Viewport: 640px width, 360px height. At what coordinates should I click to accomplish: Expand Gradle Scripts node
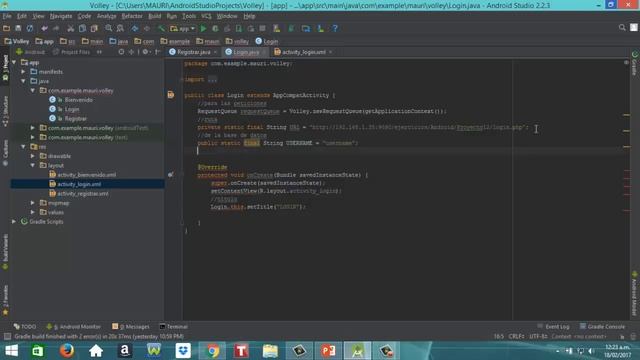click(14, 222)
